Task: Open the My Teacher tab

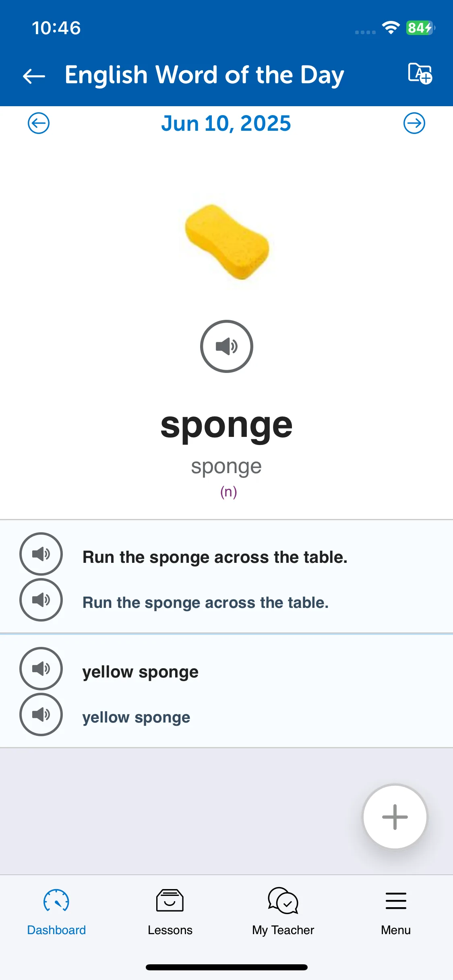Action: point(283,912)
